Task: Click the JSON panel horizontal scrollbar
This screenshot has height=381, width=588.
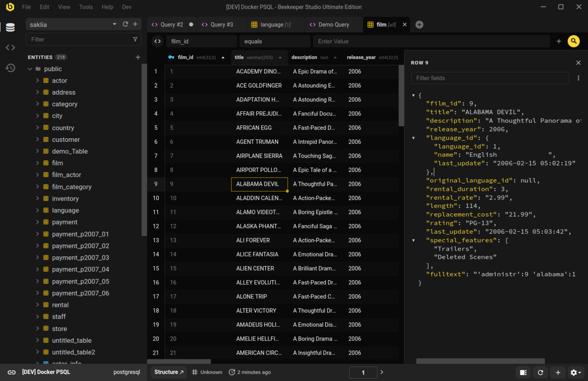Action: click(481, 361)
